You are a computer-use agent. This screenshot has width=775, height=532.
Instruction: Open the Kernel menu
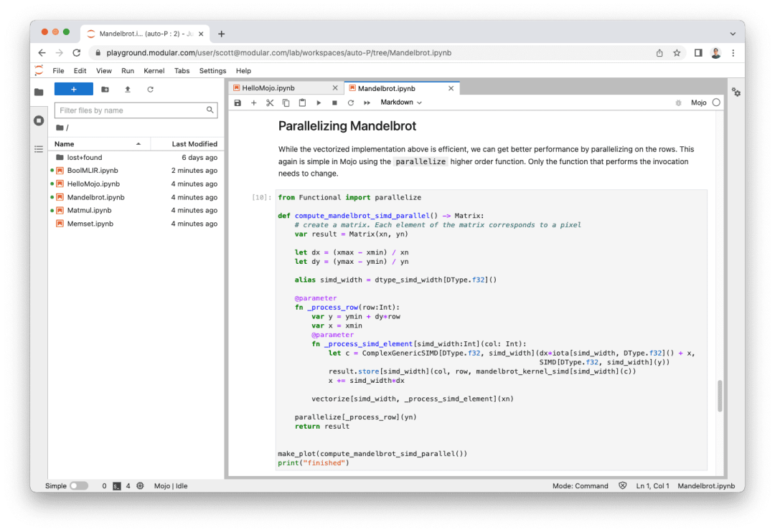coord(154,71)
